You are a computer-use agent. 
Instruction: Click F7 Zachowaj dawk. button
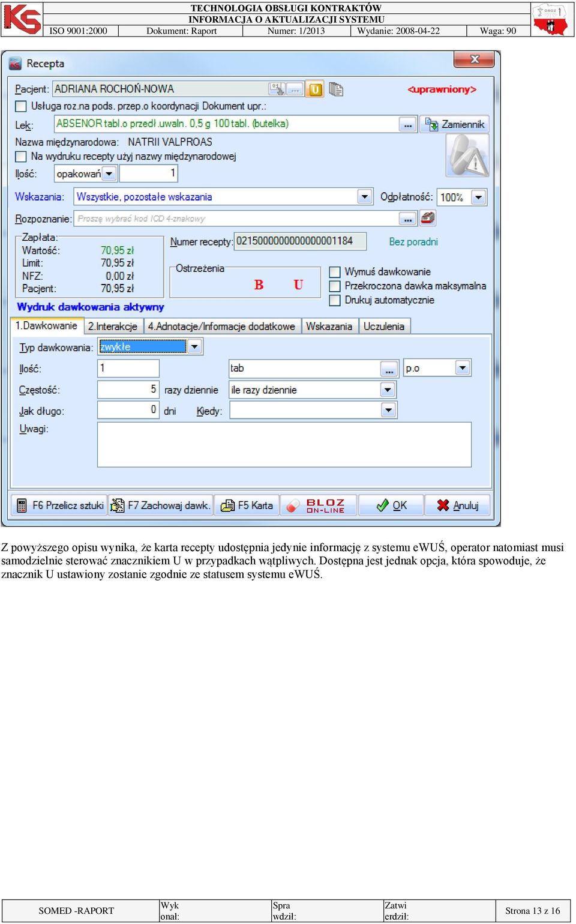(160, 506)
